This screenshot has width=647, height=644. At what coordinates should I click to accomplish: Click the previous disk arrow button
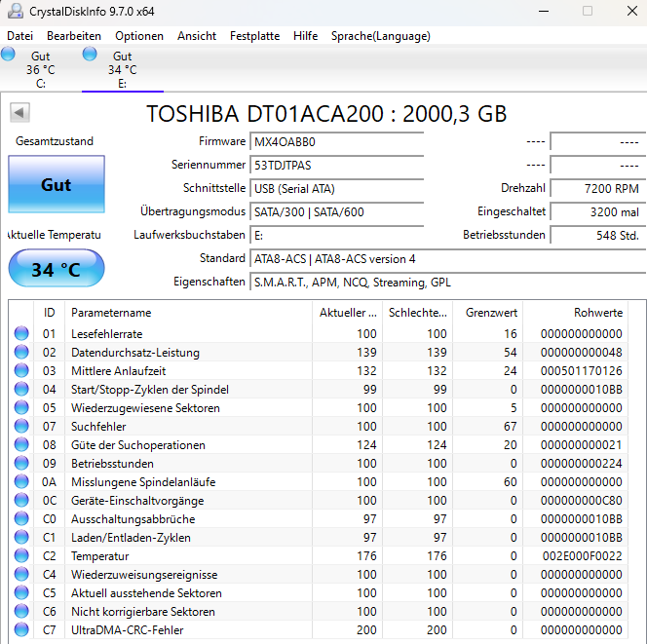click(x=19, y=113)
